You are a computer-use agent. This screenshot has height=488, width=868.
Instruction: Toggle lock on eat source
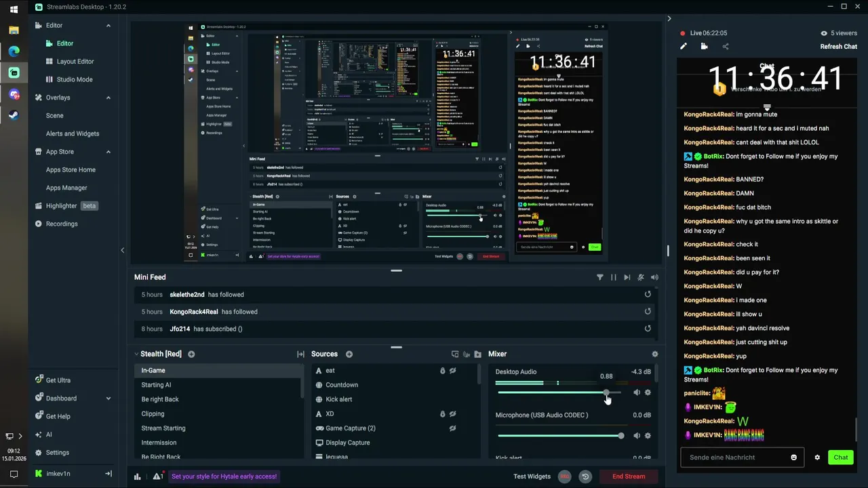tap(442, 371)
